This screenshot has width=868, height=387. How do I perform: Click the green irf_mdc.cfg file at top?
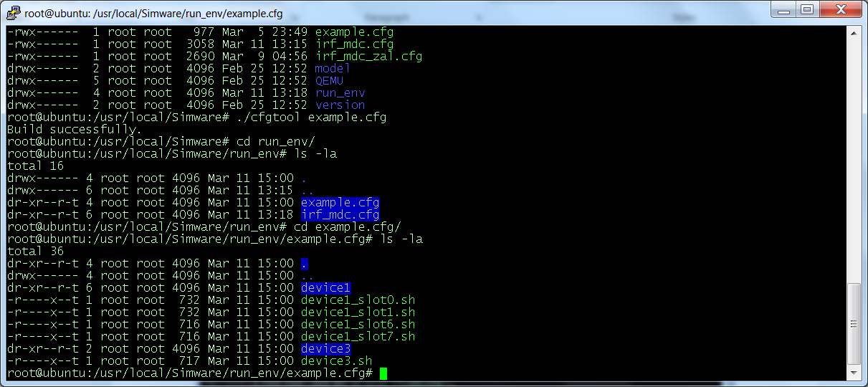pyautogui.click(x=354, y=44)
